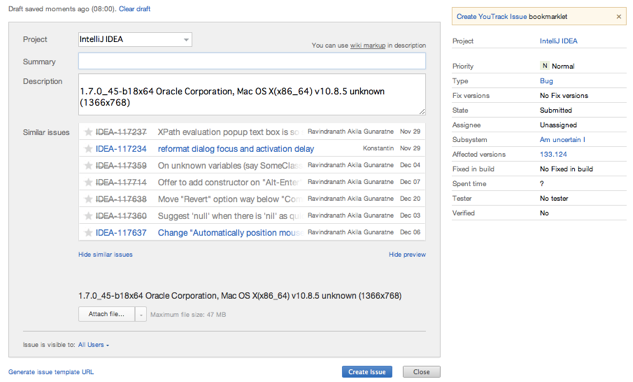Click the No tester value

(x=553, y=199)
